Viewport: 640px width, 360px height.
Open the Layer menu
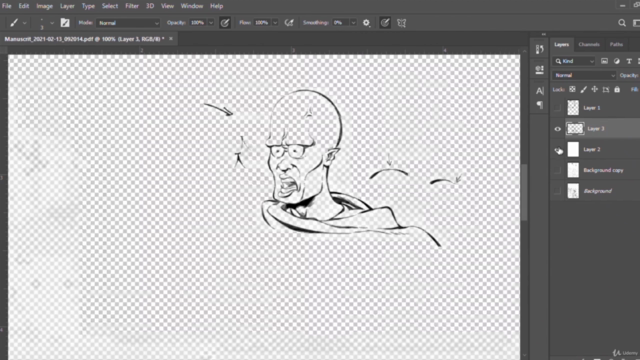point(67,6)
